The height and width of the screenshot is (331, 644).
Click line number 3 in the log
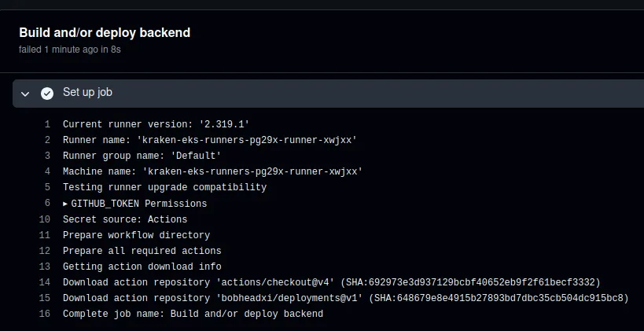(x=47, y=156)
